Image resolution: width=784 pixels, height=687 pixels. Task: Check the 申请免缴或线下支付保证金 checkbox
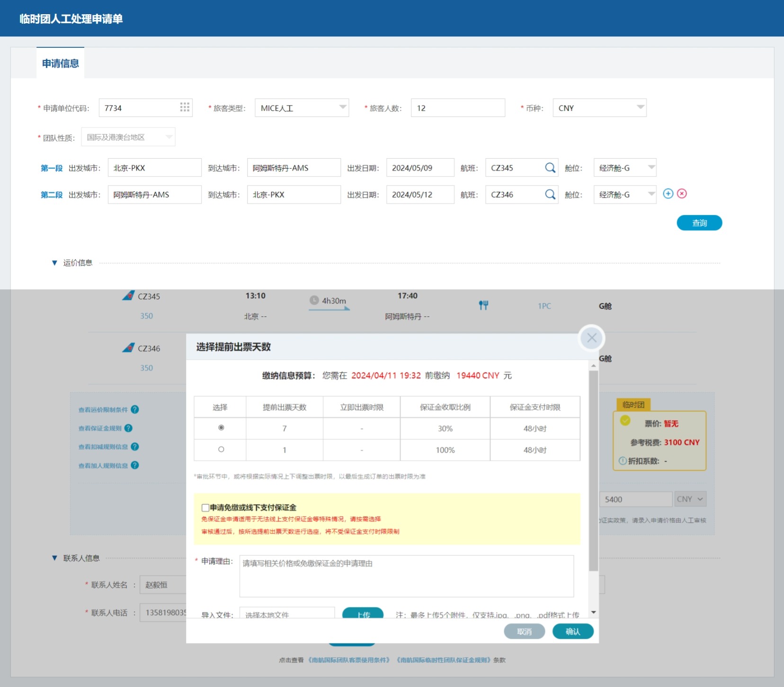[x=205, y=508]
